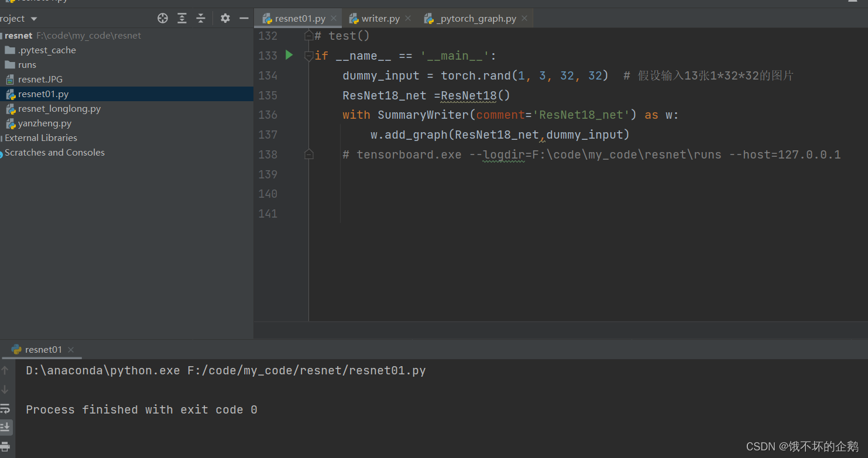
Task: Click the locate current file target icon
Action: click(x=163, y=18)
